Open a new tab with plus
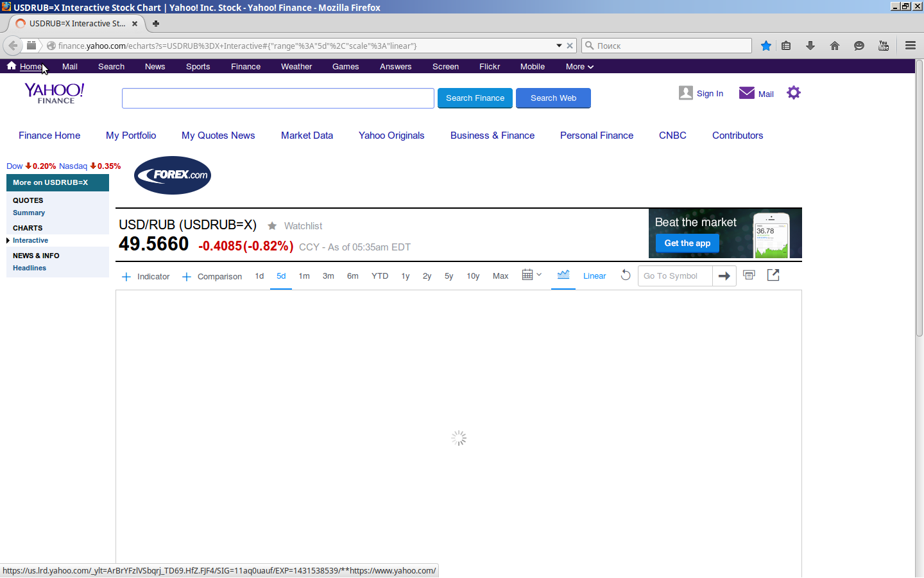Viewport: 924px width, 578px height. (x=156, y=24)
